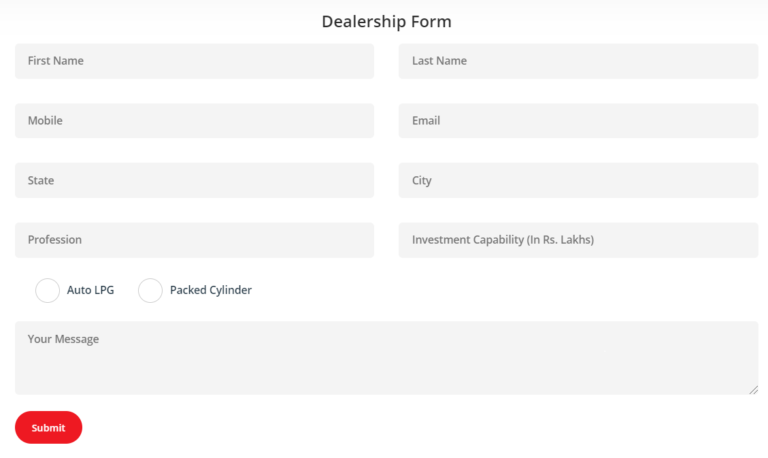Click the 'Auto LPG' label text
The image size is (768, 458).
90,291
